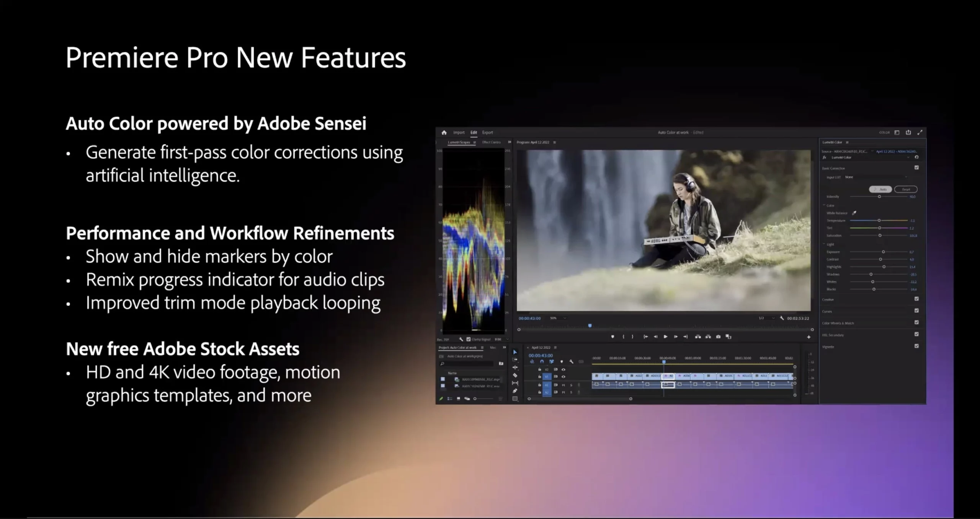Open the 50% zoom level dropdown
Viewport: 980px width, 519px height.
pos(558,318)
